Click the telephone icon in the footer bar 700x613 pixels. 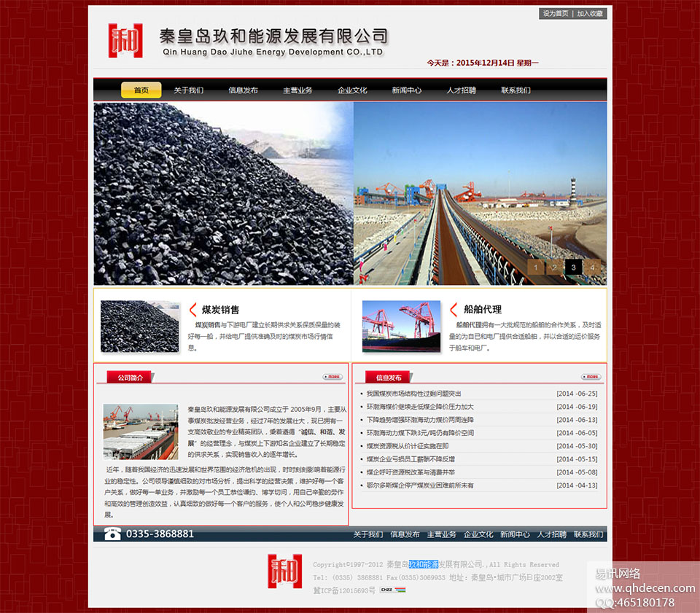112,534
